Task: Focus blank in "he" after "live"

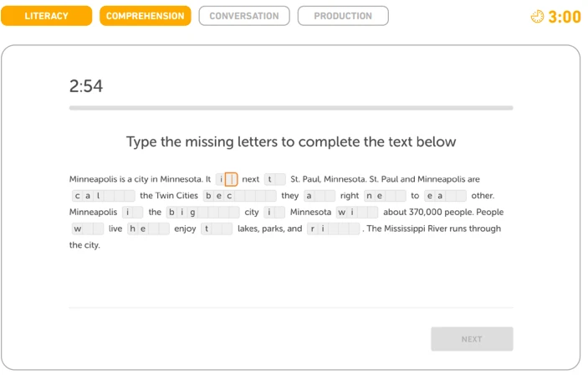Action: (153, 229)
